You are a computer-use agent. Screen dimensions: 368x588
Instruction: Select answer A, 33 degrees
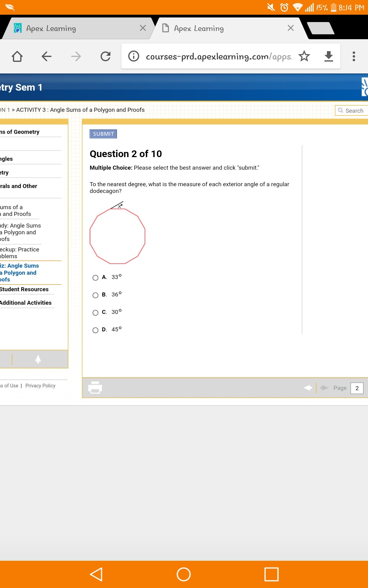click(x=95, y=278)
